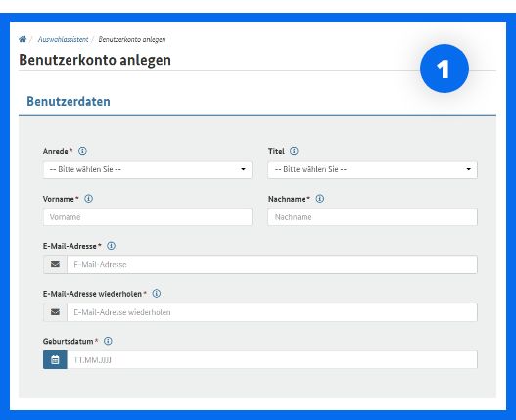
Task: Focus the Vorname input field
Action: click(148, 217)
